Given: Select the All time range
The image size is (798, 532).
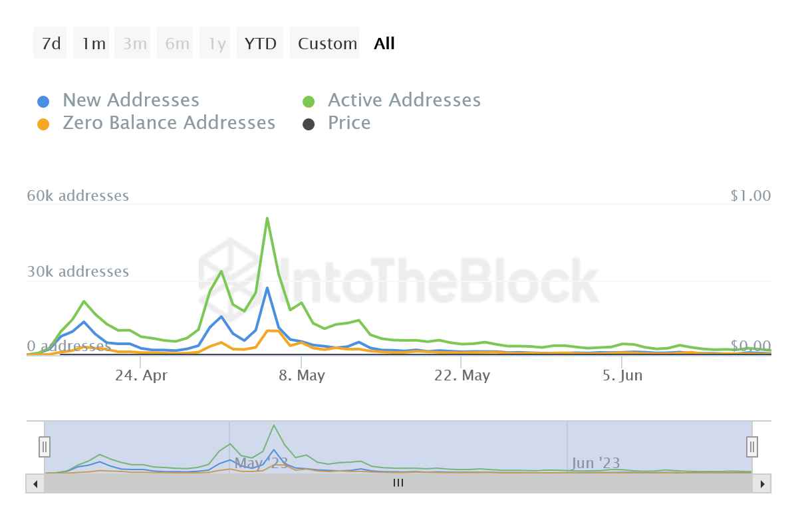Looking at the screenshot, I should click(x=384, y=43).
